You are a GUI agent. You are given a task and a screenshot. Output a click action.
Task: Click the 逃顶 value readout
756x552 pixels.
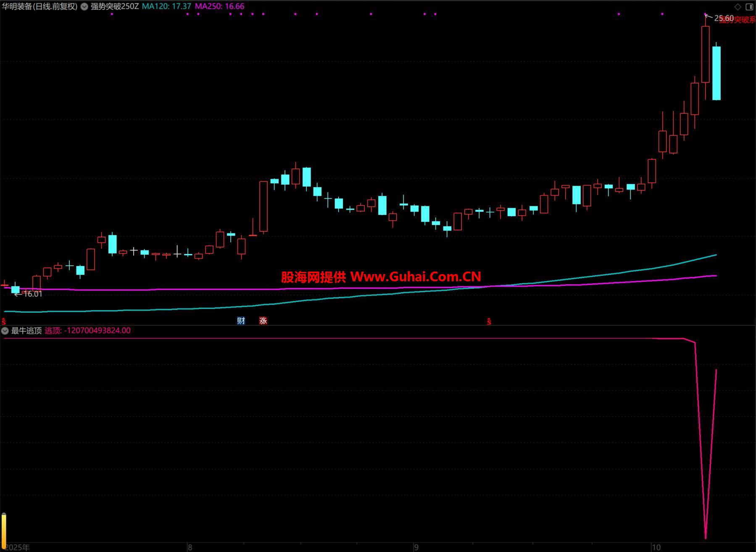(88, 331)
